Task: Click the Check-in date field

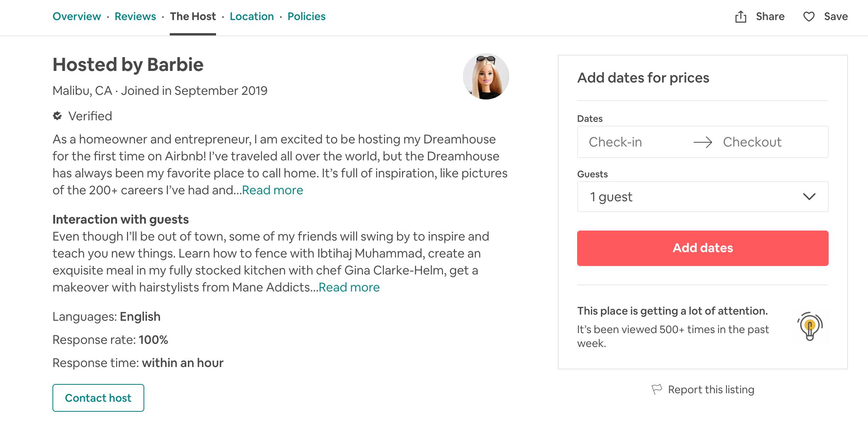Action: [616, 142]
